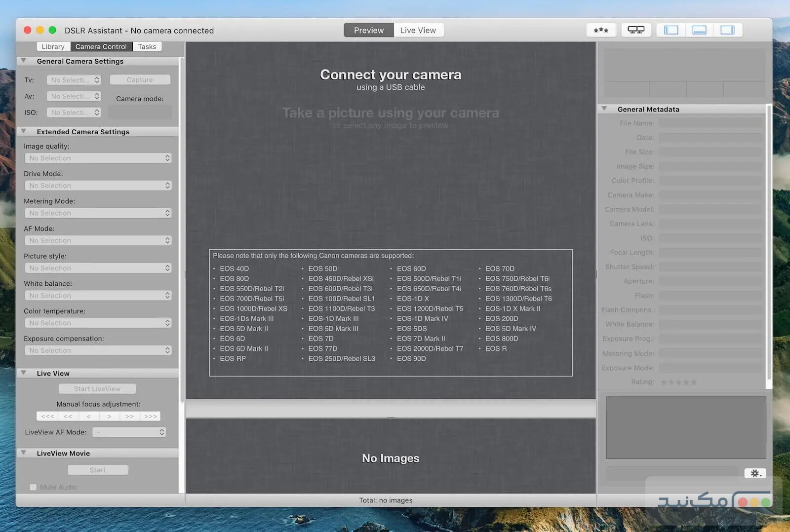Click the largest backward focus step <<<
790x532 pixels.
pyautogui.click(x=47, y=417)
